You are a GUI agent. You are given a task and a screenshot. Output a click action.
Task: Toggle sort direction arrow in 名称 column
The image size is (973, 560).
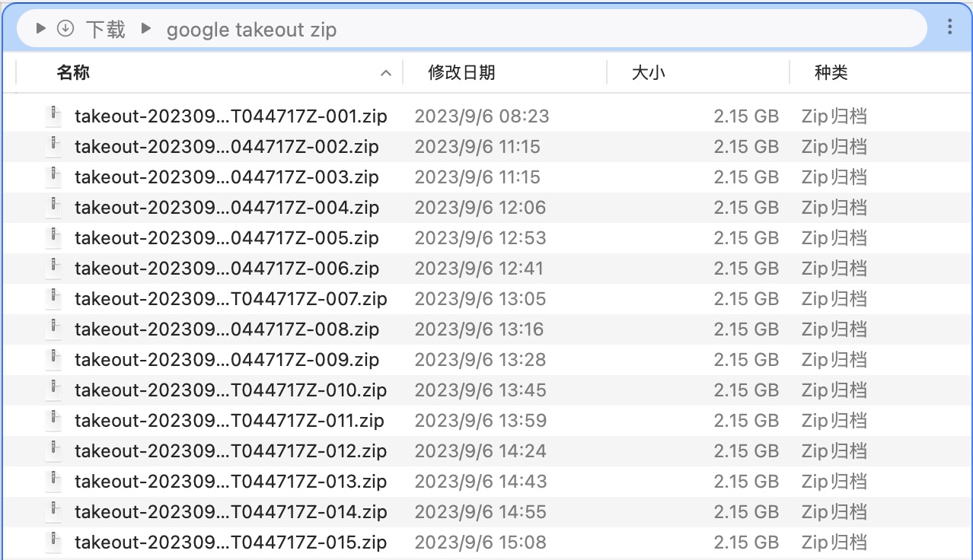point(386,73)
